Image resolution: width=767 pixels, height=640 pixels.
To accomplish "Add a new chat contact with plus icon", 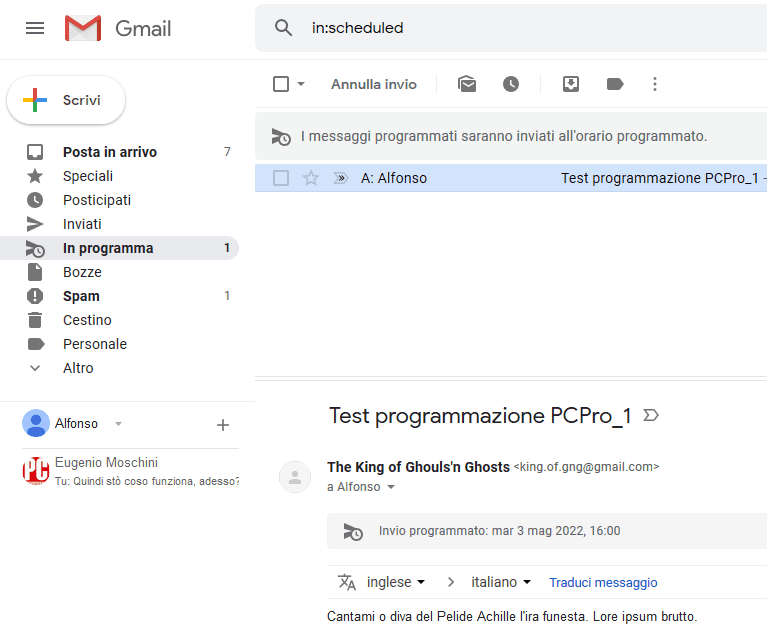I will [223, 425].
